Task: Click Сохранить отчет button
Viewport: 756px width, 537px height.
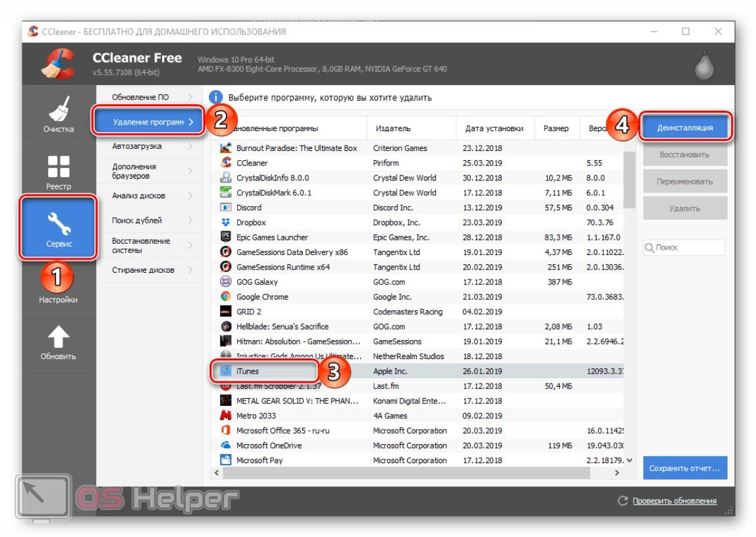Action: pos(685,468)
